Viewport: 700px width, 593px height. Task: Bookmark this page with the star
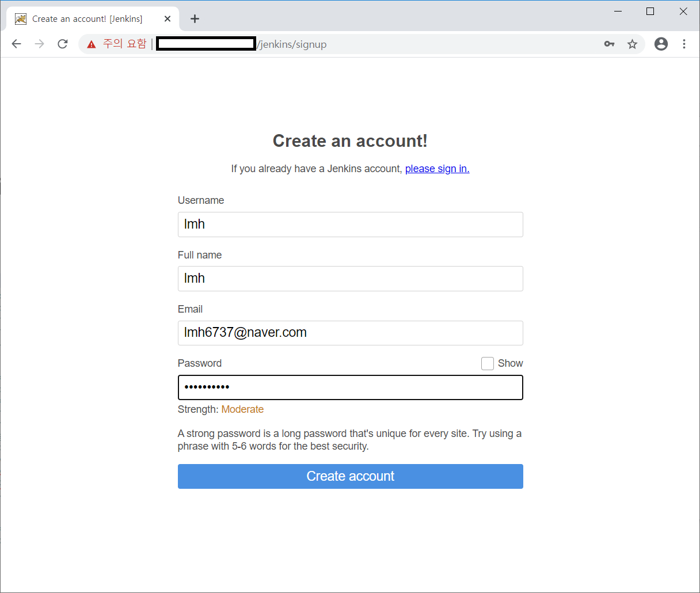(632, 44)
